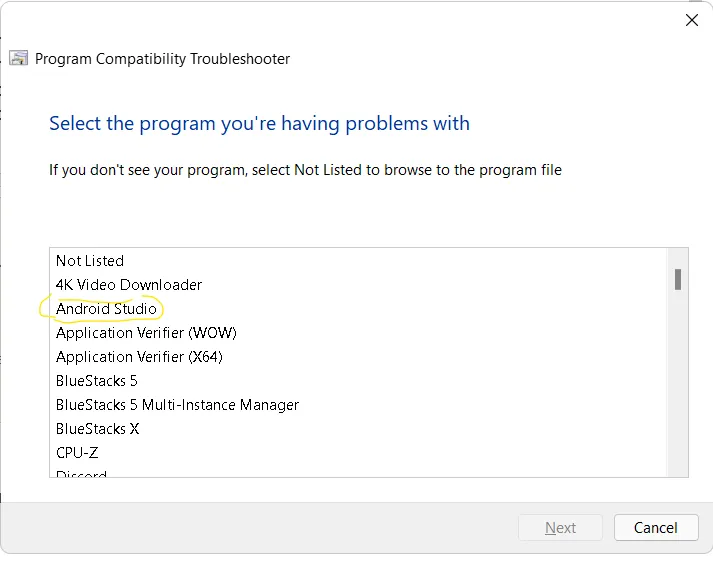Select the BlueStacks 5 entry
This screenshot has height=562, width=713.
pyautogui.click(x=97, y=381)
